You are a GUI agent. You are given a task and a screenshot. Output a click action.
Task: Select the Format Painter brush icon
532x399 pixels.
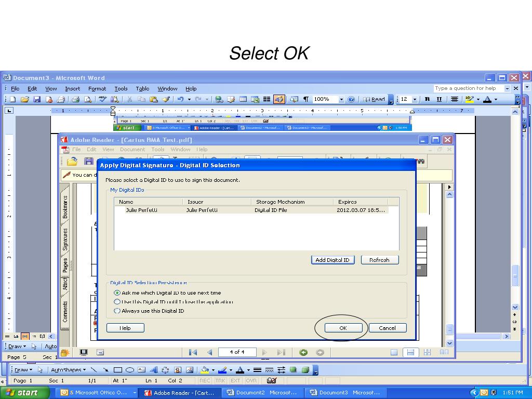click(166, 99)
